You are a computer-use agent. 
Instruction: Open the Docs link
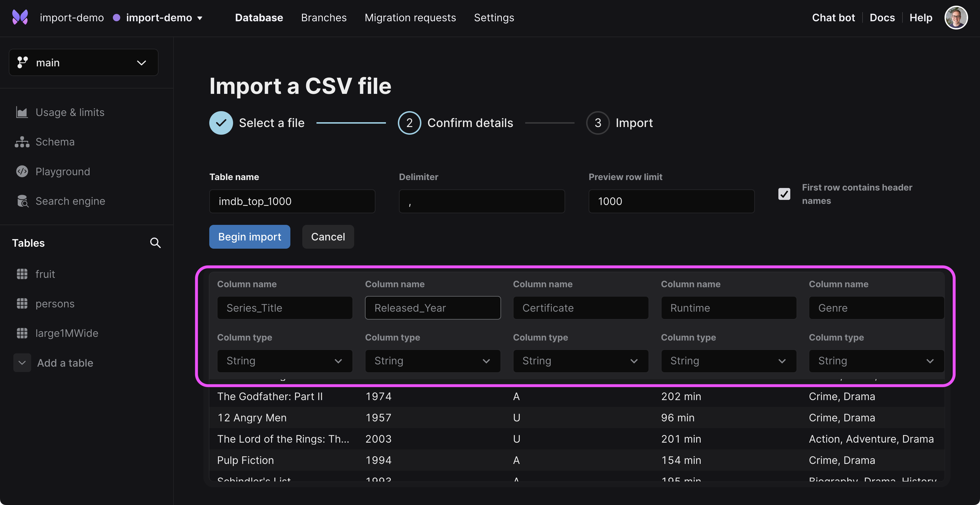(x=882, y=18)
